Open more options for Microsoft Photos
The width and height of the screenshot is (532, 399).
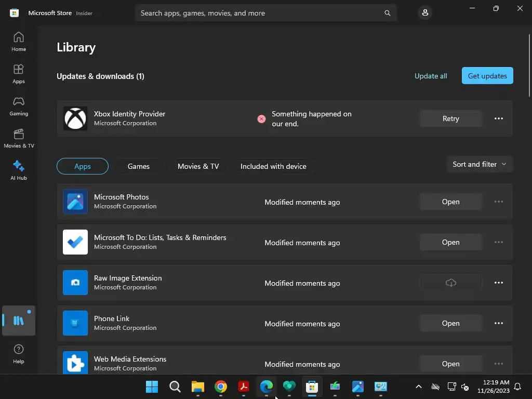498,202
